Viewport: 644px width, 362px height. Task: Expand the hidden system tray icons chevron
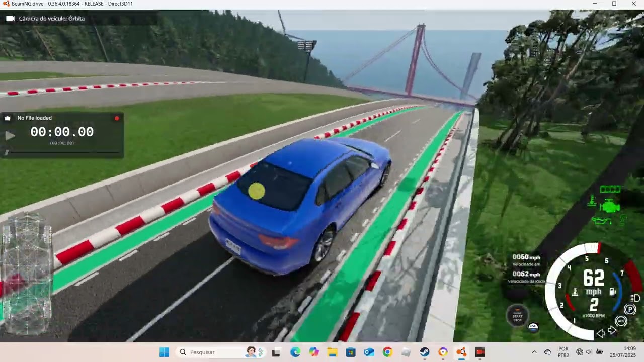click(x=534, y=352)
